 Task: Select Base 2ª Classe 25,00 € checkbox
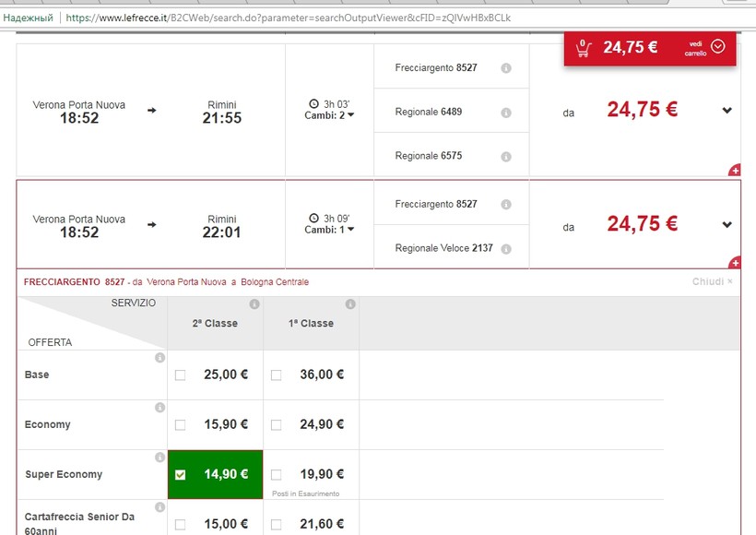click(x=180, y=375)
